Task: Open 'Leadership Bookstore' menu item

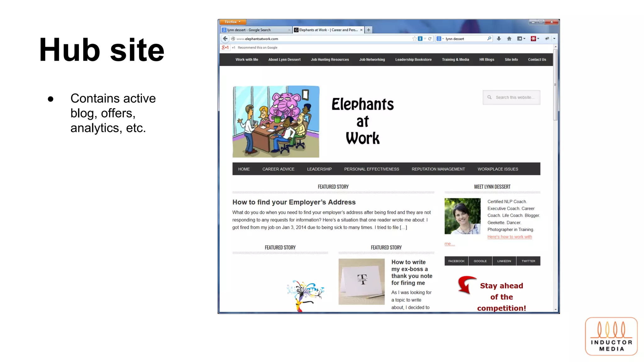Action: click(413, 60)
